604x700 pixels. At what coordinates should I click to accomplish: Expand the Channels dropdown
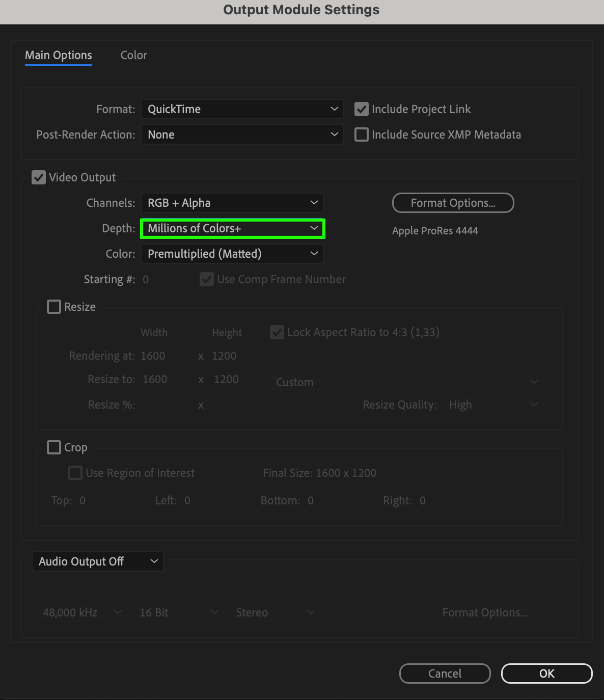coord(232,203)
